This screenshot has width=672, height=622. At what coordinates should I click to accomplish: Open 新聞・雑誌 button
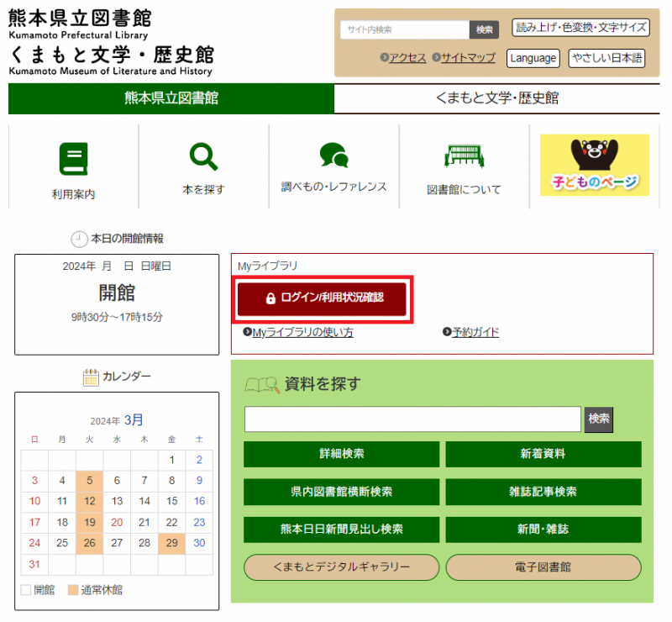(x=543, y=530)
